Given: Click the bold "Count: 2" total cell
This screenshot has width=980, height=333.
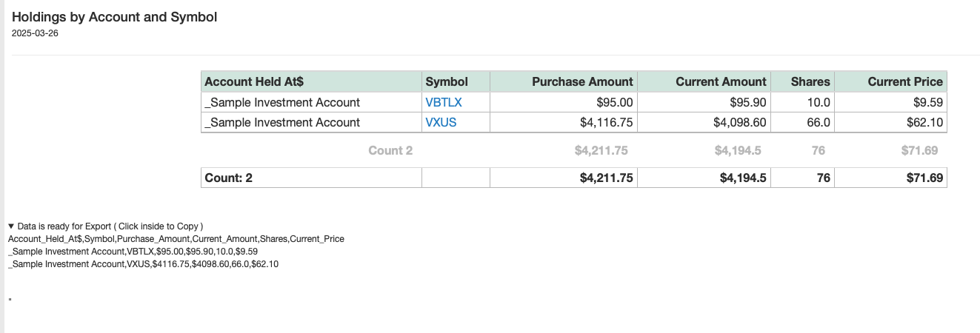Looking at the screenshot, I should pyautogui.click(x=228, y=178).
